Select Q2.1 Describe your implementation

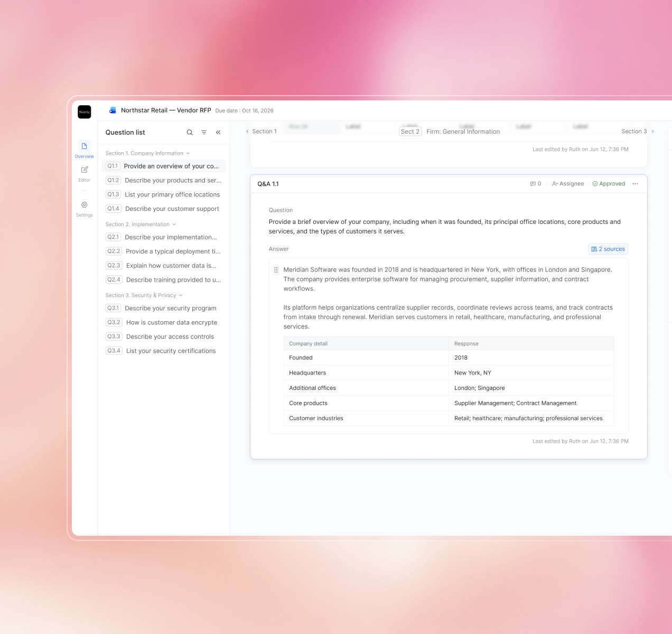pyautogui.click(x=164, y=237)
